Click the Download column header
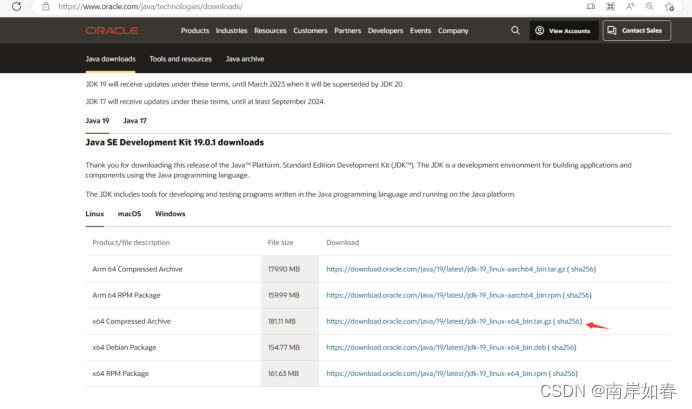This screenshot has width=692, height=409. tap(342, 242)
